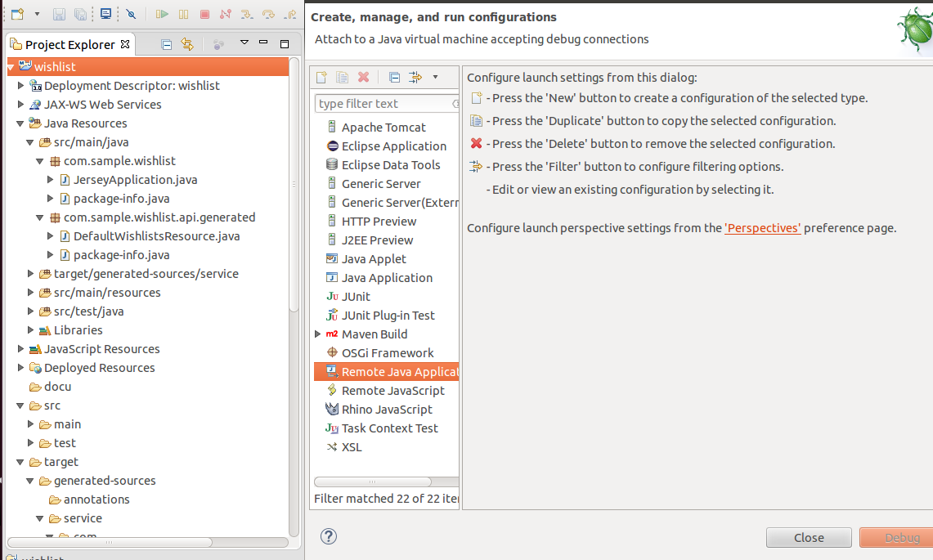Collapse all launch configurations icon
The width and height of the screenshot is (933, 560).
[394, 77]
